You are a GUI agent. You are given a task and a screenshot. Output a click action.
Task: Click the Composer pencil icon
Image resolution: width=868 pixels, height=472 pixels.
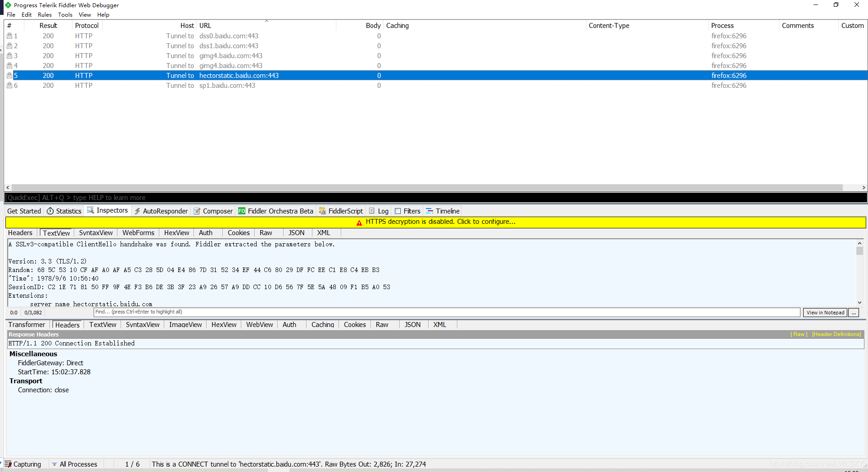[x=197, y=211]
